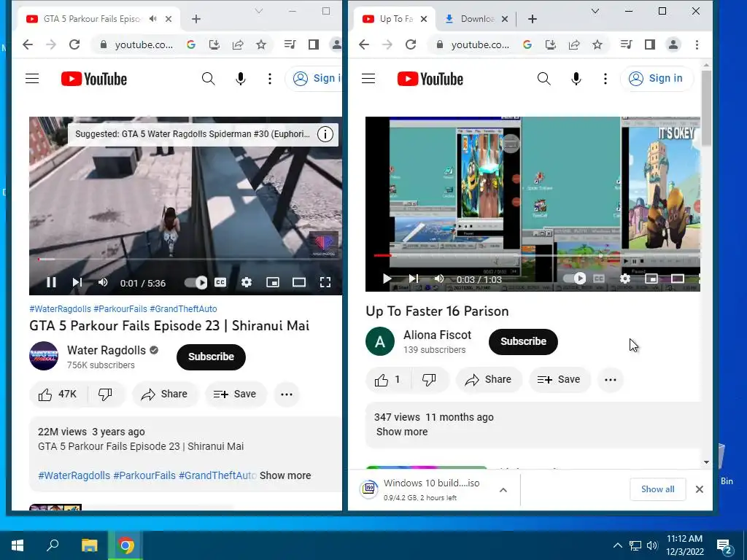This screenshot has width=747, height=560.
Task: Search with voice in left YouTube window
Action: coord(241,79)
